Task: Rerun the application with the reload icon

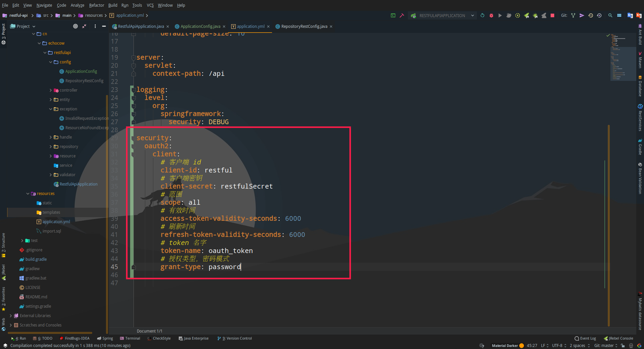Action: tap(482, 15)
